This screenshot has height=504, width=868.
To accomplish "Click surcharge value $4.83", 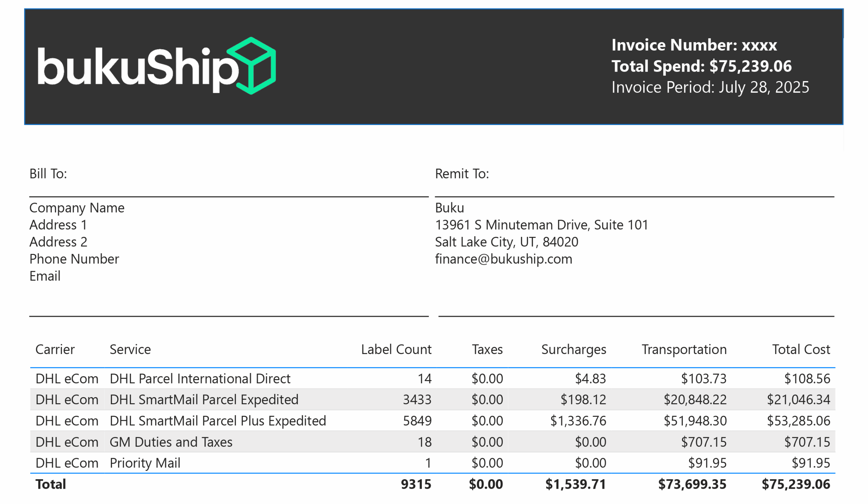I will [x=590, y=379].
